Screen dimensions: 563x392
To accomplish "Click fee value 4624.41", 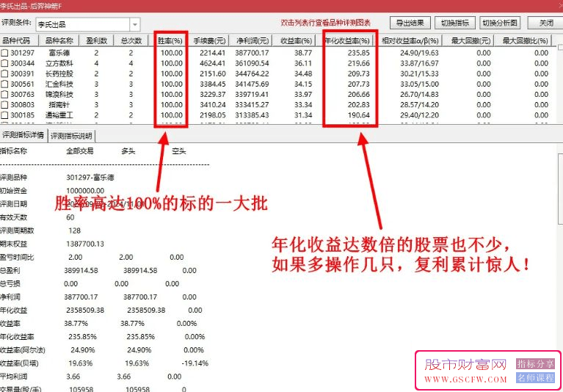I will 213,64.
